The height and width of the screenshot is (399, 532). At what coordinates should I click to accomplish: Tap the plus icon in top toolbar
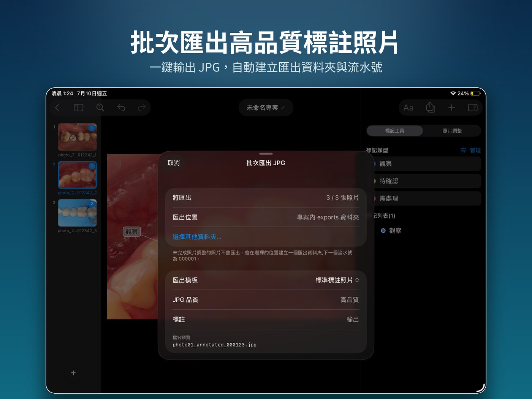pos(451,108)
